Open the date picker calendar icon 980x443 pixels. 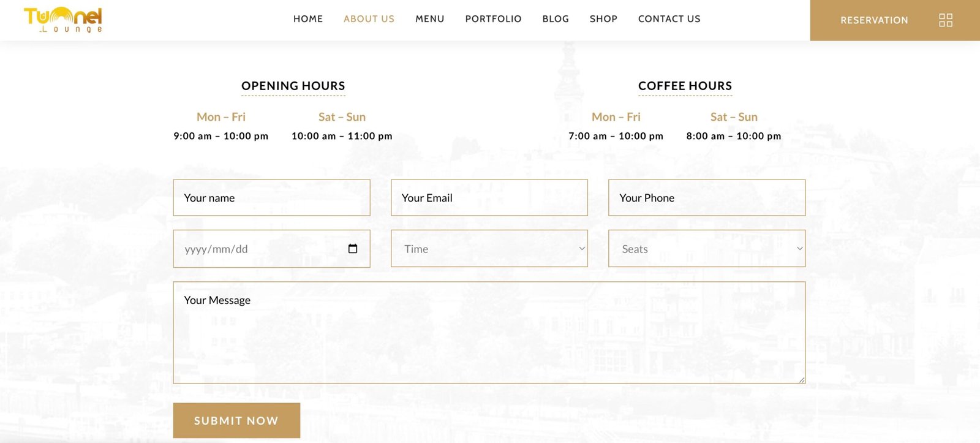click(x=353, y=249)
